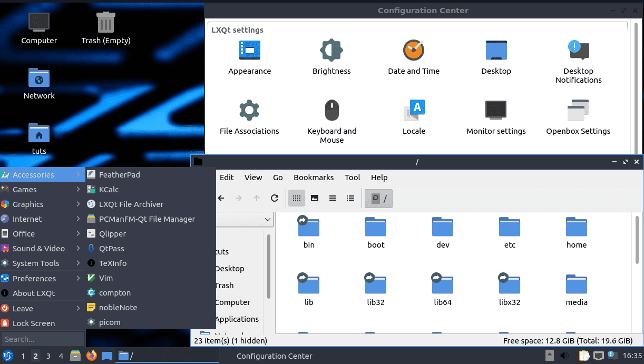
Task: Click the volume icon in the tray
Action: point(563,356)
